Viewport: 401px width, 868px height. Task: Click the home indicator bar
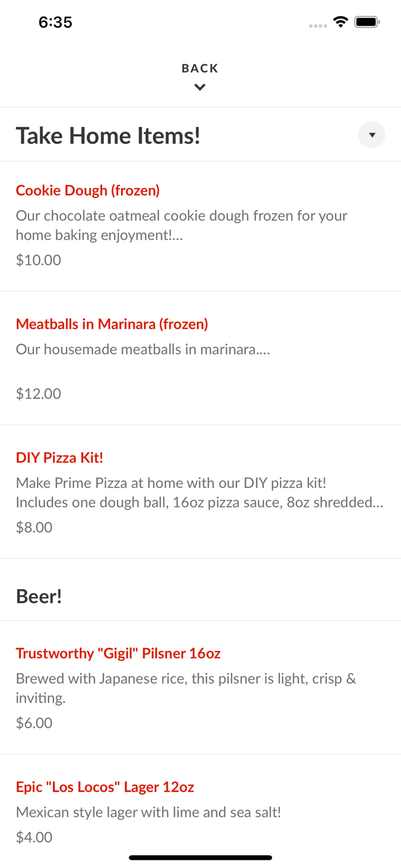(200, 857)
